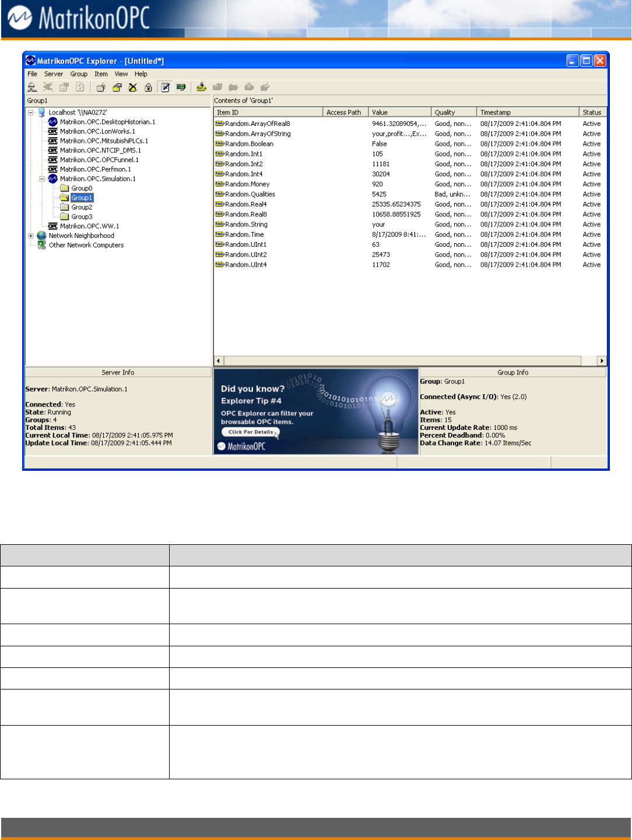Open the File menu
This screenshot has height=840, width=632.
(32, 74)
